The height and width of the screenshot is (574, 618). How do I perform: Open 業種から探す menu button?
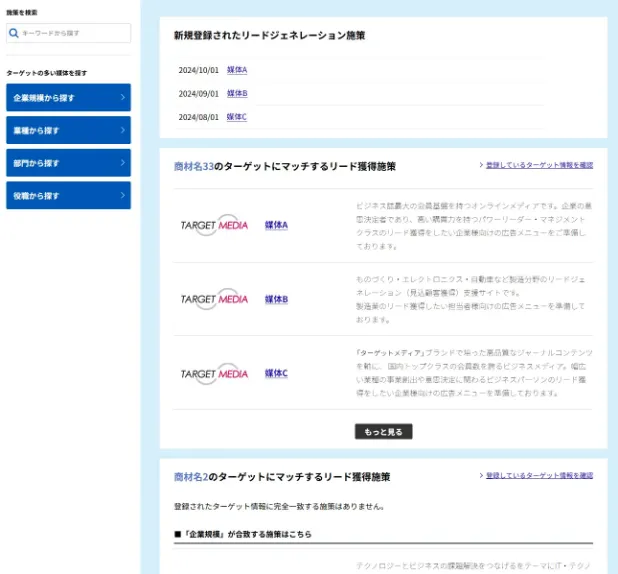(x=69, y=130)
